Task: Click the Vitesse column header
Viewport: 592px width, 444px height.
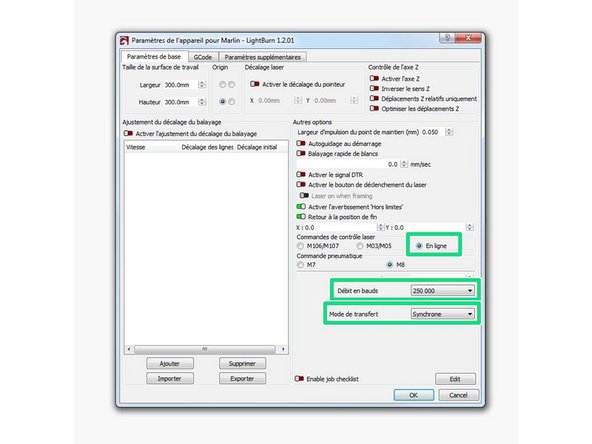Action: coord(153,147)
